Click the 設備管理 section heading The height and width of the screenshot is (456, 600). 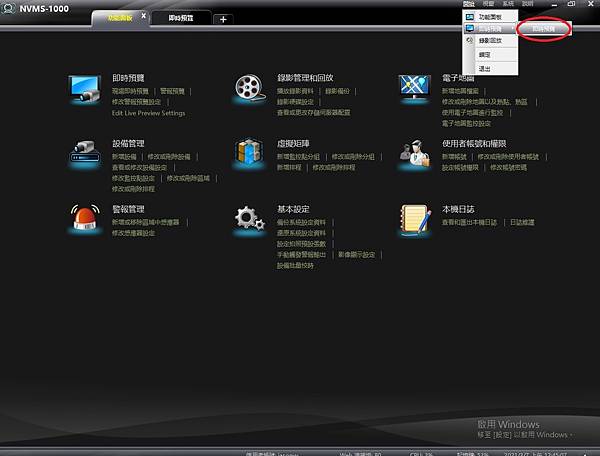128,143
